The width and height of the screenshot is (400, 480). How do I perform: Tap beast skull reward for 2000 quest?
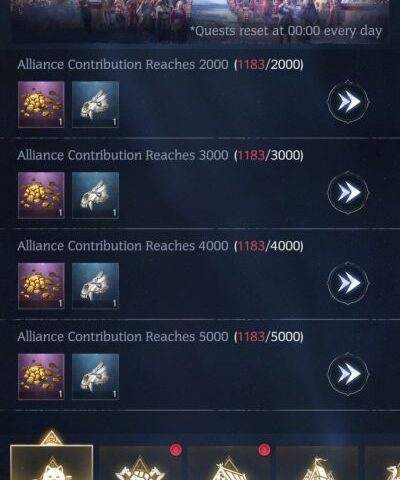pos(95,104)
